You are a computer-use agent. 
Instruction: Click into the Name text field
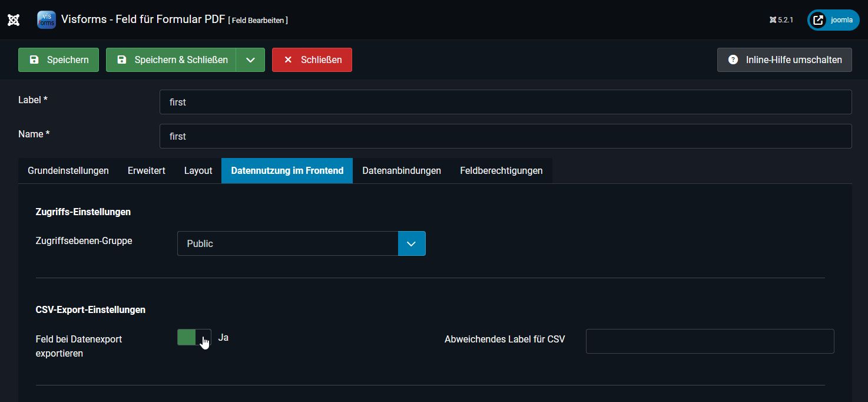coord(505,136)
